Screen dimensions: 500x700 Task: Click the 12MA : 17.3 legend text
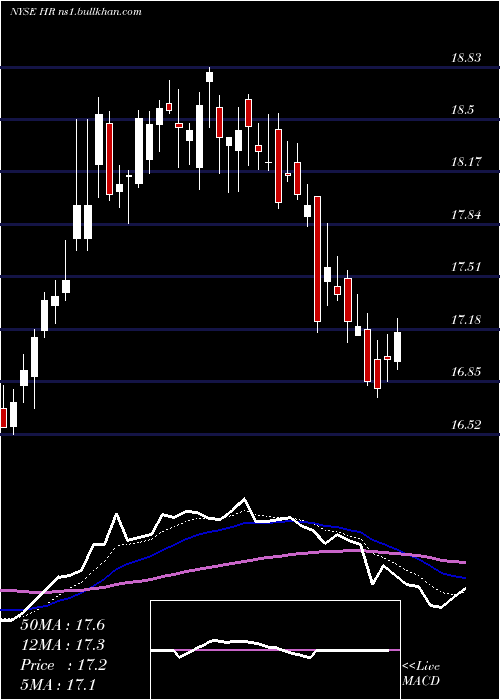pos(62,645)
